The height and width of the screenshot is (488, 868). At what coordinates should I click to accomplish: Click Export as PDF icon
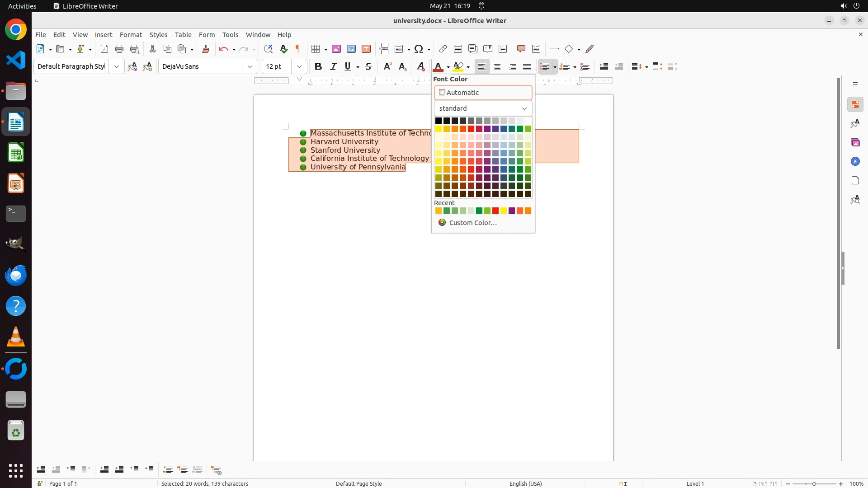[x=104, y=49]
